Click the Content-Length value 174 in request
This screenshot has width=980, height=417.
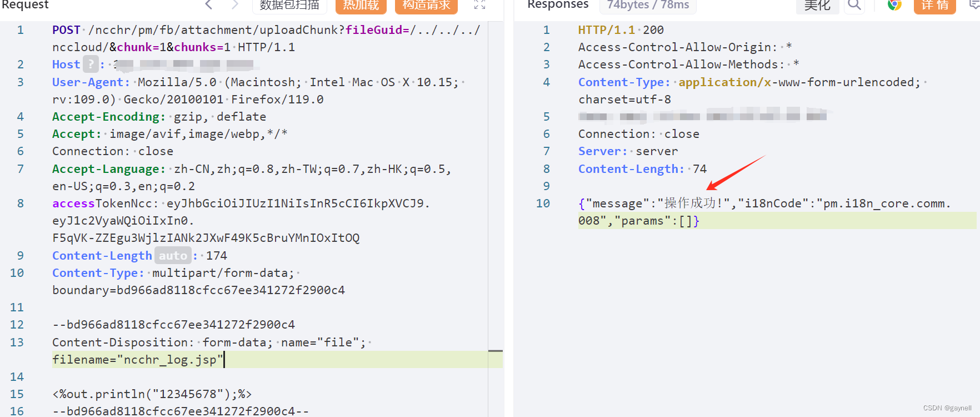217,256
